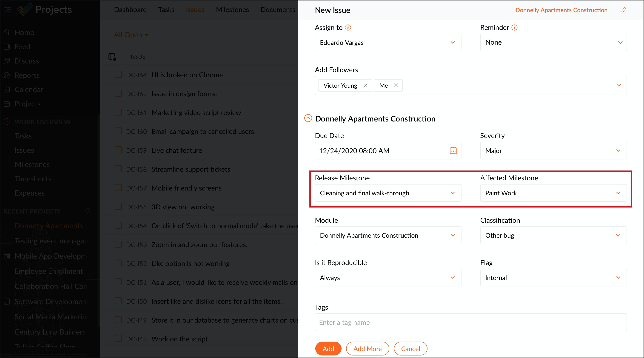The width and height of the screenshot is (644, 358).
Task: Remove Me from followers list
Action: click(x=396, y=85)
